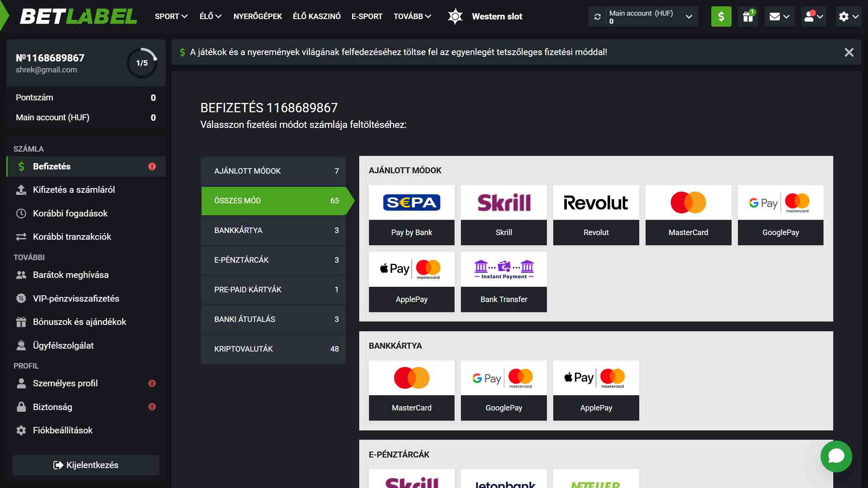868x488 pixels.
Task: Click the Western slot sheriff star icon
Action: click(455, 17)
